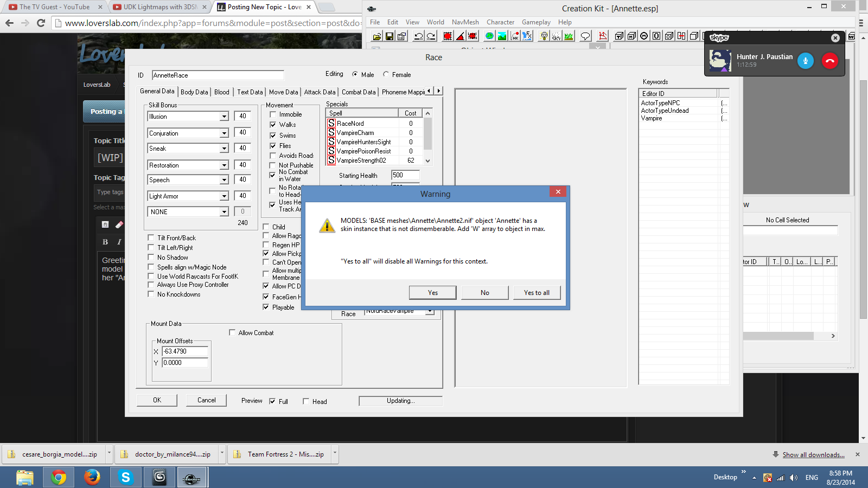Open the NavMesh menu

pos(465,22)
